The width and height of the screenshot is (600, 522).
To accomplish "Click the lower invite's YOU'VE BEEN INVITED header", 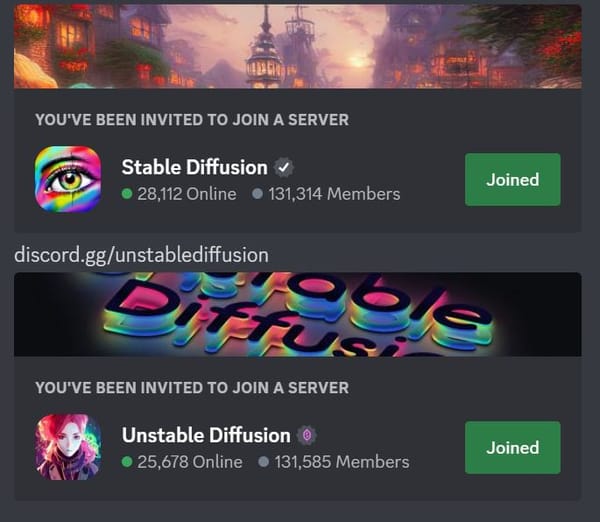I will (x=192, y=388).
